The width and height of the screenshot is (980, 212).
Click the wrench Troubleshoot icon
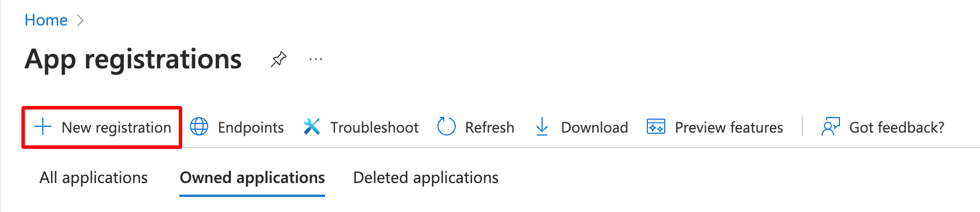tap(312, 127)
